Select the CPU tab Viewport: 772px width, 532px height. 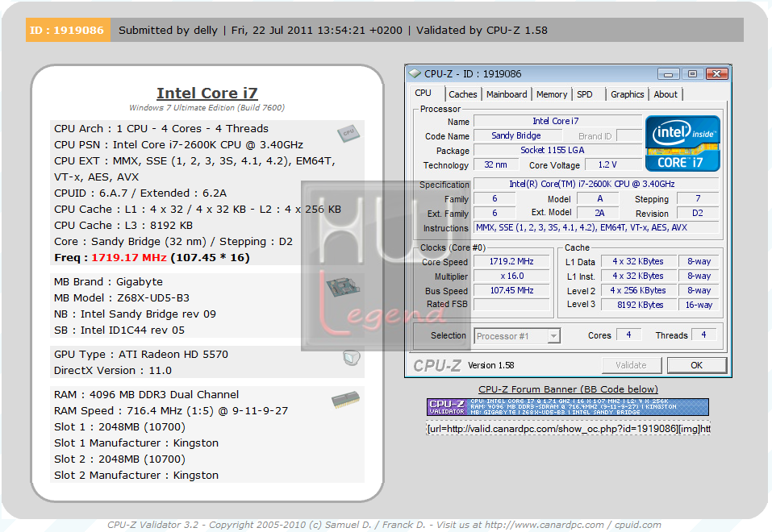[423, 93]
